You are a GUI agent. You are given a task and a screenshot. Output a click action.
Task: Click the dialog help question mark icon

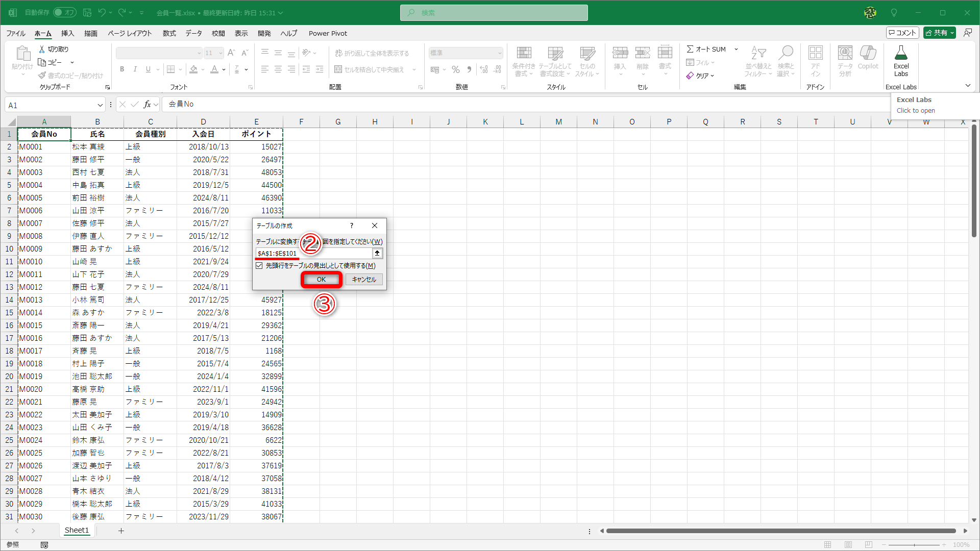pos(351,226)
